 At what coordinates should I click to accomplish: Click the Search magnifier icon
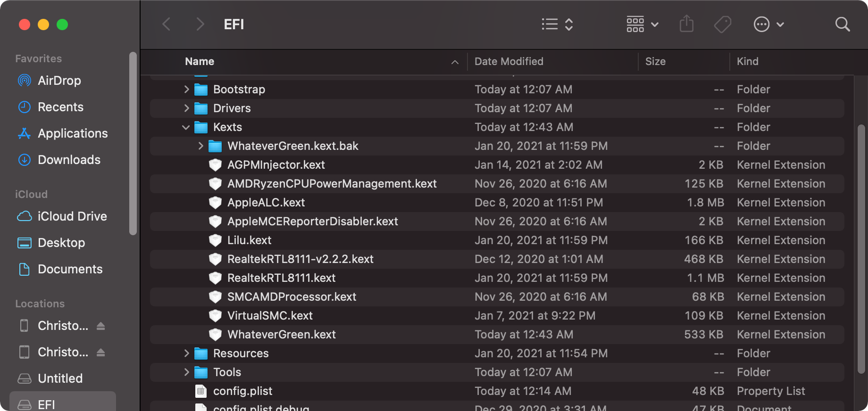[x=842, y=24]
